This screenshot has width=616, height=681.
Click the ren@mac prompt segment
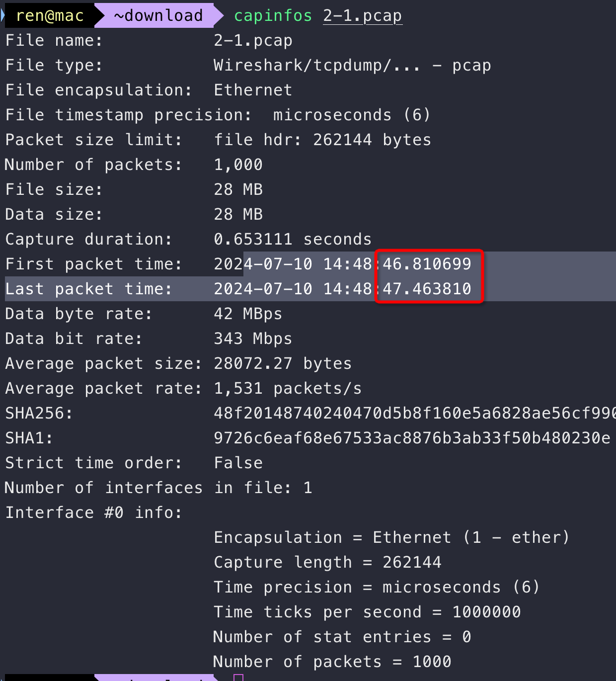point(49,15)
